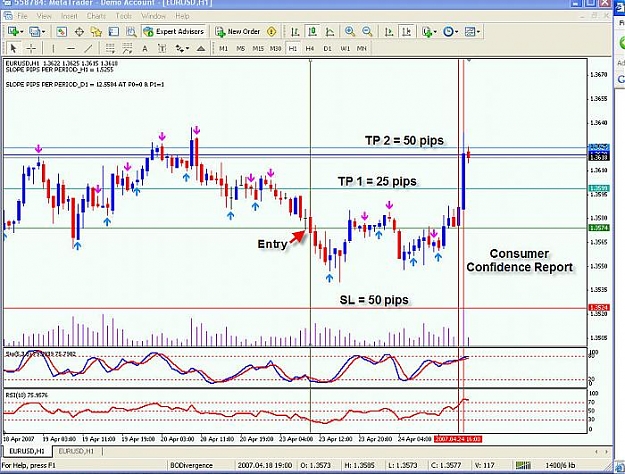Switch timeframe to W1

point(345,49)
